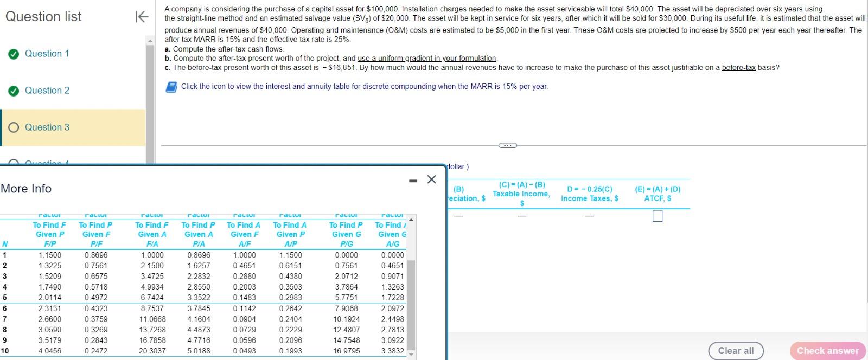Collapse the question list panel arrow

click(x=141, y=17)
